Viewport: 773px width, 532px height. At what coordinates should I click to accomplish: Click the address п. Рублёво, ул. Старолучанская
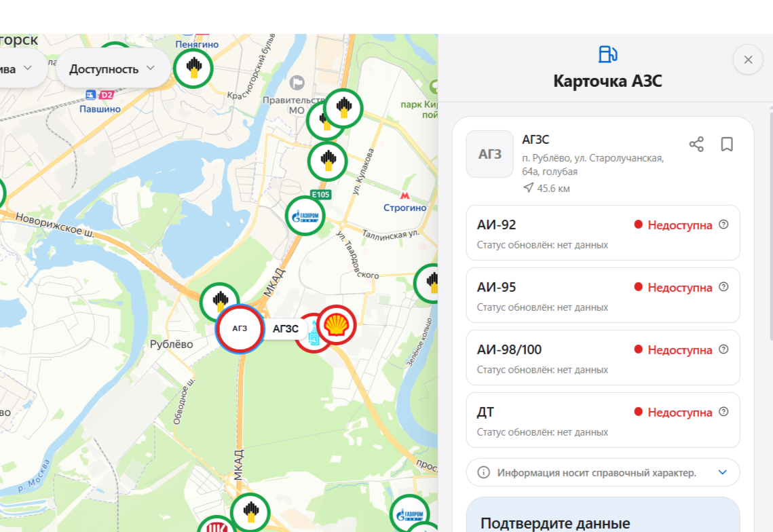tap(593, 165)
